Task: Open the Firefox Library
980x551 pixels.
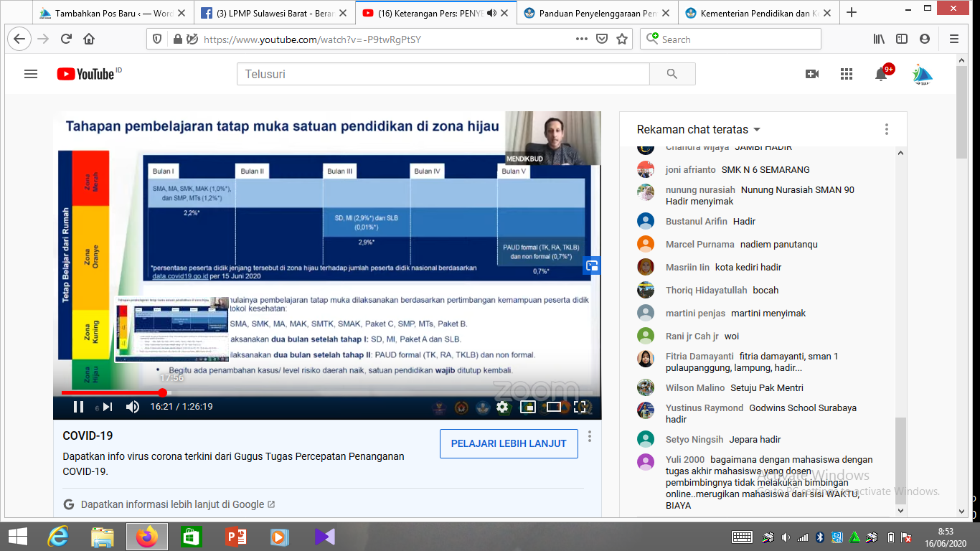Action: pos(879,39)
